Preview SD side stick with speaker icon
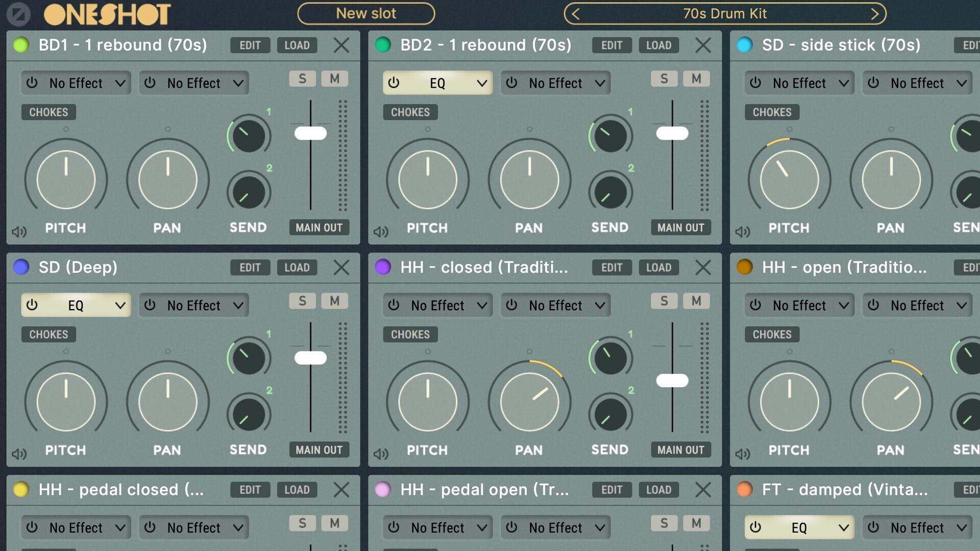Viewport: 980px width, 551px height. tap(743, 232)
